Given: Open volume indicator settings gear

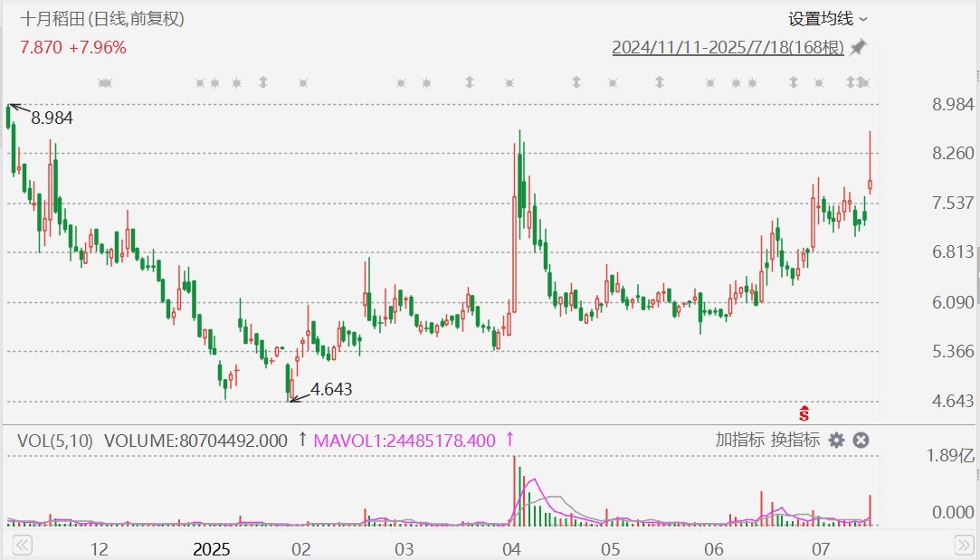Looking at the screenshot, I should (836, 440).
